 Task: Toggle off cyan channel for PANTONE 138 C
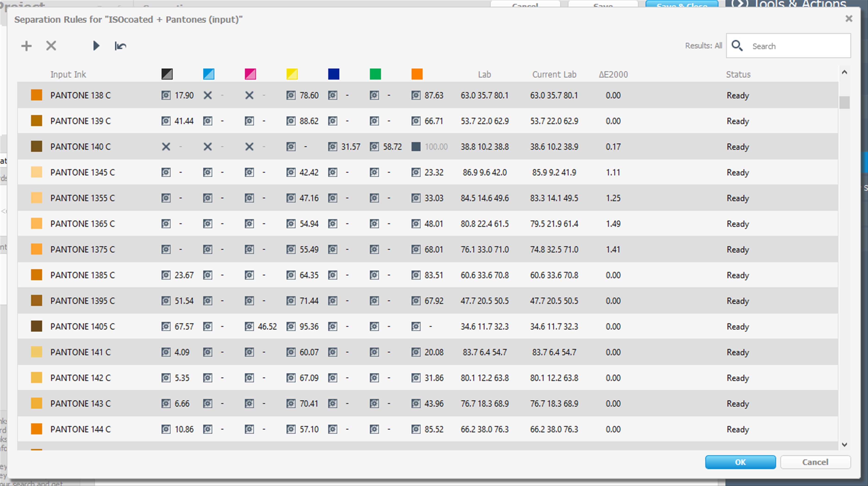pyautogui.click(x=208, y=95)
